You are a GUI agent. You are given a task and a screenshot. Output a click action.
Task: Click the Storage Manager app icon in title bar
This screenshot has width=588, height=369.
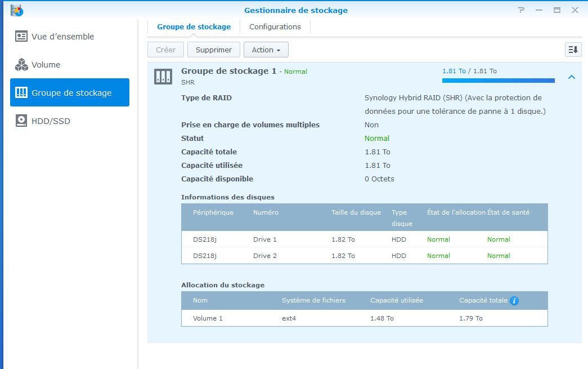tap(17, 10)
